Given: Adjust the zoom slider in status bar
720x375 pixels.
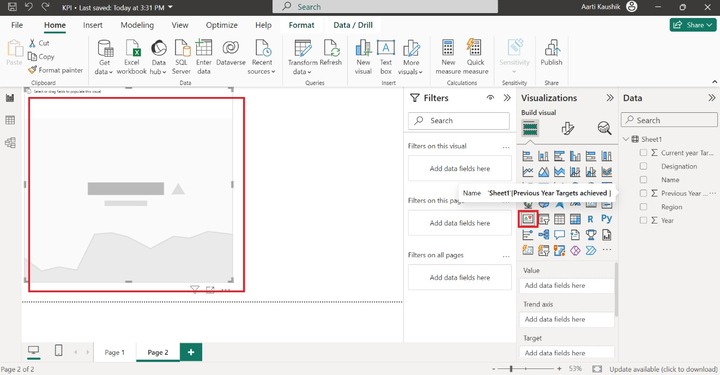Looking at the screenshot, I should coord(511,369).
